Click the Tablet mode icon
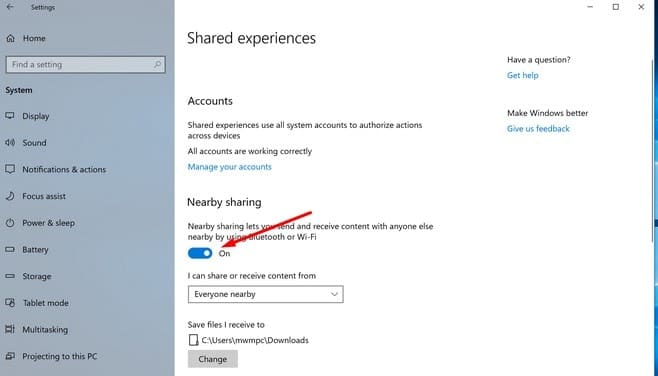 [x=10, y=303]
